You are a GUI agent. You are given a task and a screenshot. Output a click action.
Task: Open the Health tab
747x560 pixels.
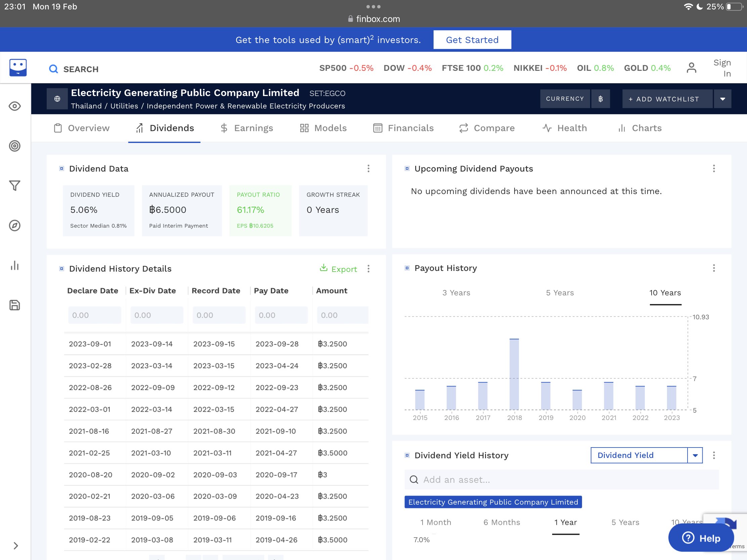point(565,128)
